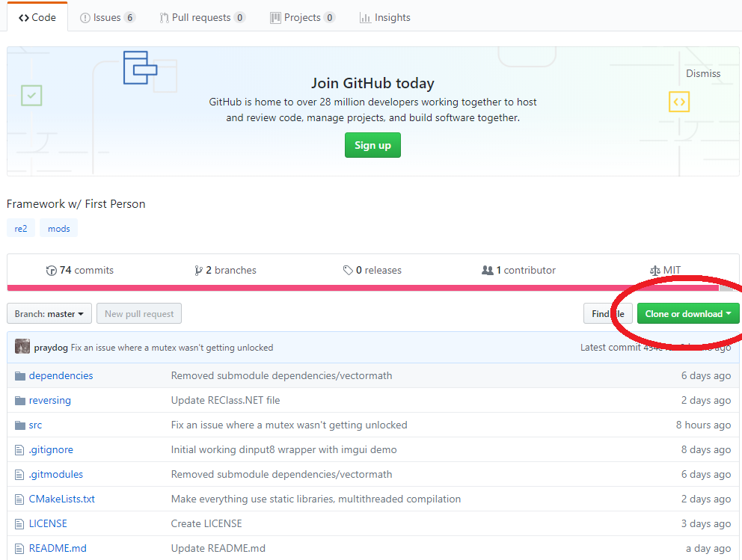742x560 pixels.
Task: Open the Pull requests tab
Action: [x=202, y=17]
